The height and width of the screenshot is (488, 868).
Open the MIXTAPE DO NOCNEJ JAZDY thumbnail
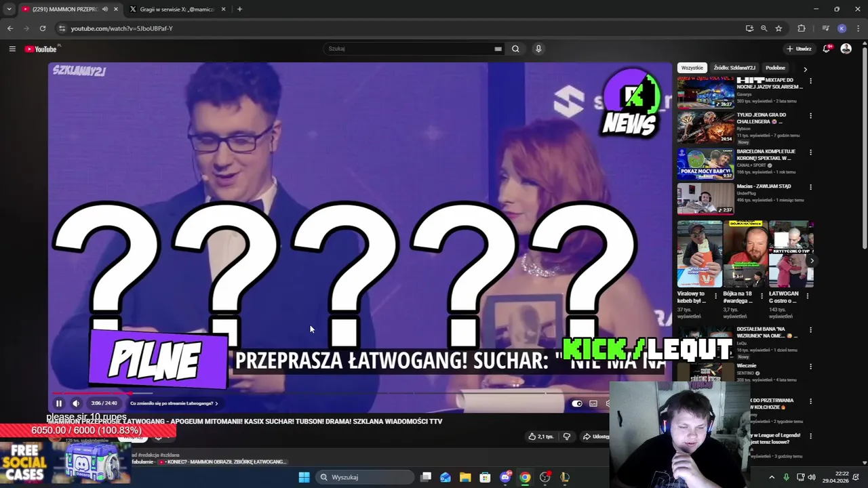point(705,93)
